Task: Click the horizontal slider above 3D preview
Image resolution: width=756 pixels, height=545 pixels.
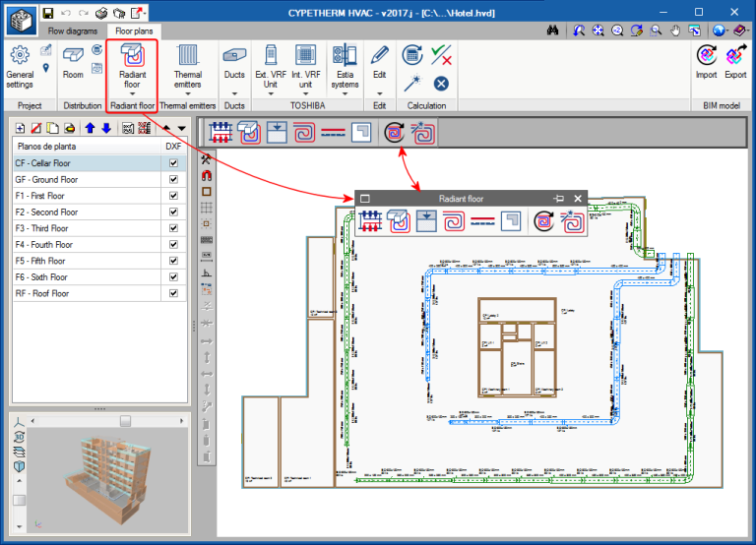Action: [124, 420]
